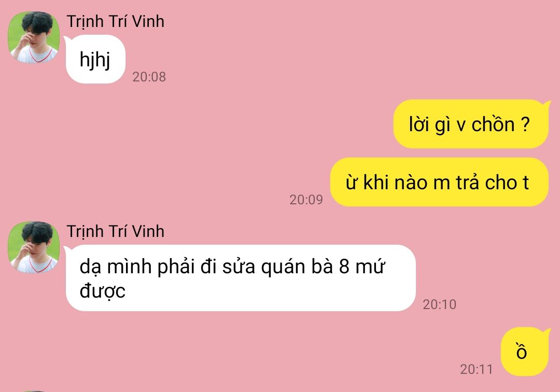Screen dimensions: 560x392
Task: Tap the 20:11 timestamp near the 'ồ' bubble
Action: coord(477,369)
